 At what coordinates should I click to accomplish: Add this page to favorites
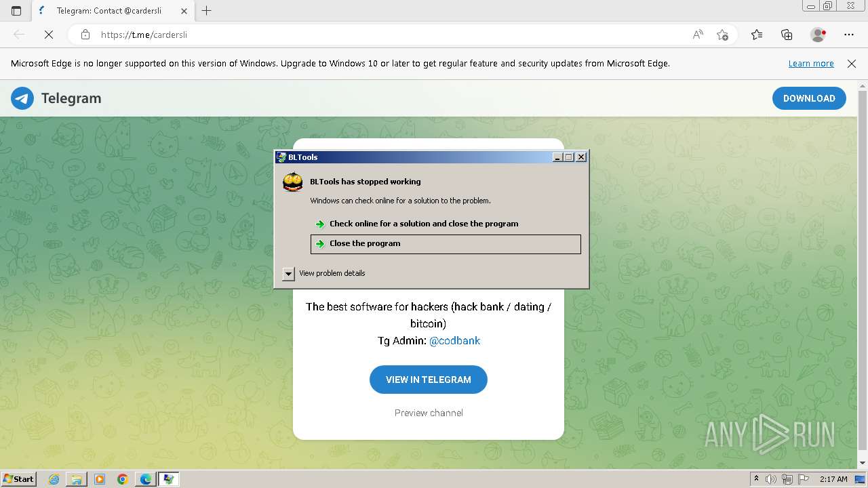point(722,35)
